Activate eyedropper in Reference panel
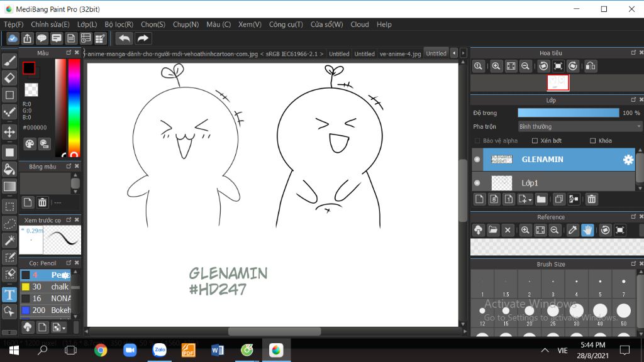 (572, 230)
